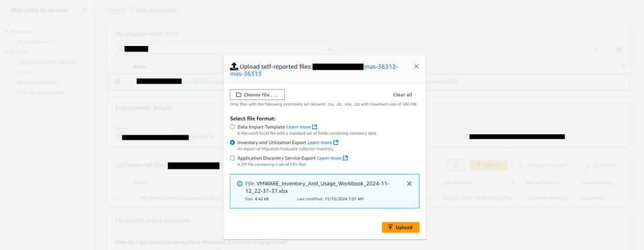Click external-link icon beside Data Import Template
The width and height of the screenshot is (644, 250).
tap(314, 127)
